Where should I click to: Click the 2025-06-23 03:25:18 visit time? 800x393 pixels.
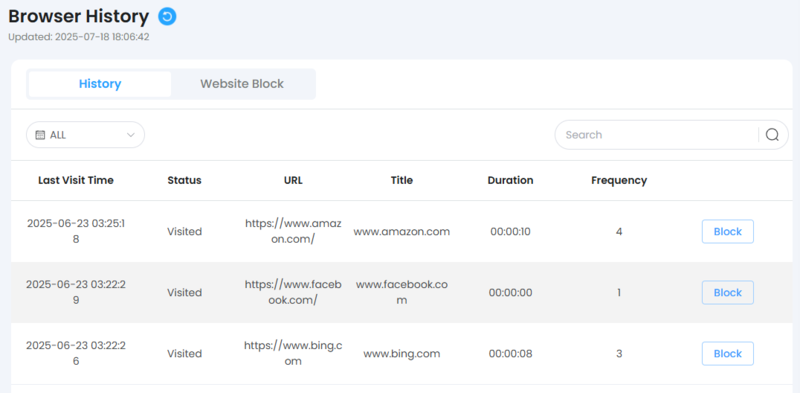pyautogui.click(x=76, y=231)
